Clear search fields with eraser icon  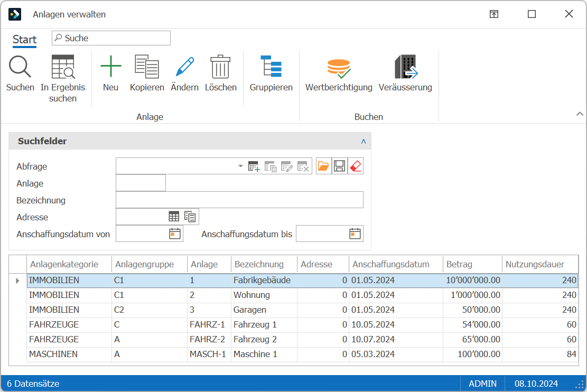tap(355, 166)
